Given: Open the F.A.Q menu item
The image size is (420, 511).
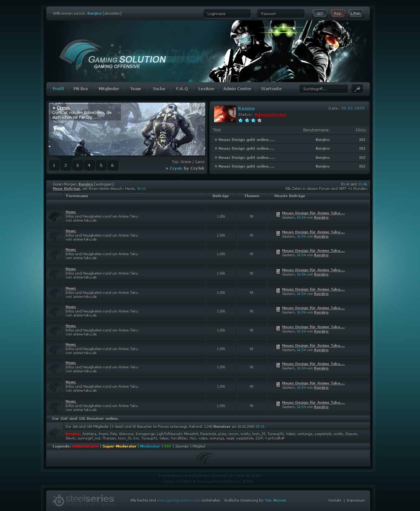Looking at the screenshot, I should coord(182,89).
